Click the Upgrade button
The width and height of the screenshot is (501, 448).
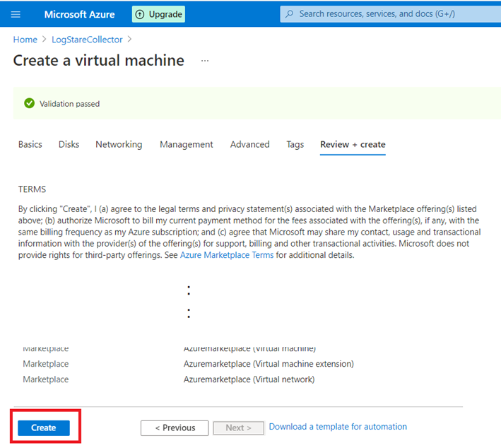click(158, 14)
